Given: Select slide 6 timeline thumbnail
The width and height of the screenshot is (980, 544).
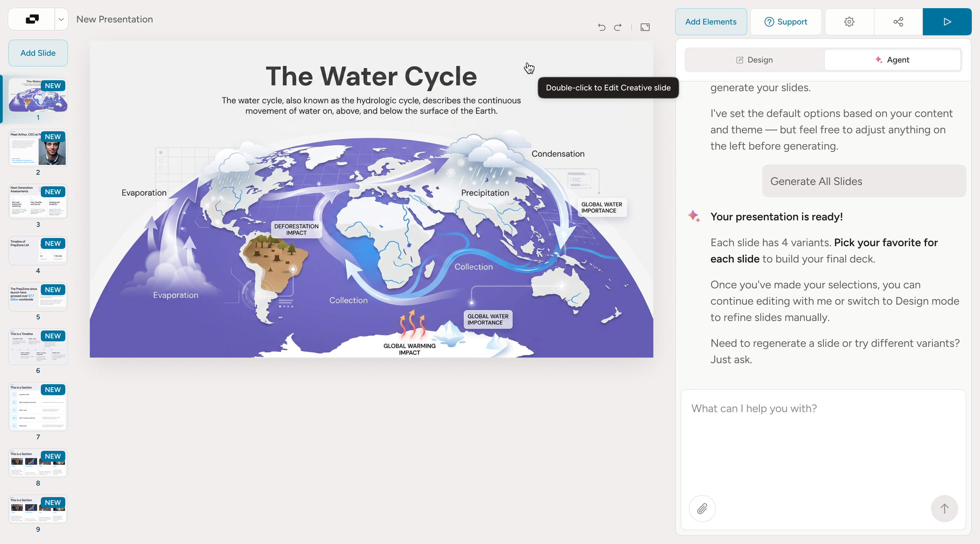Looking at the screenshot, I should (38, 347).
